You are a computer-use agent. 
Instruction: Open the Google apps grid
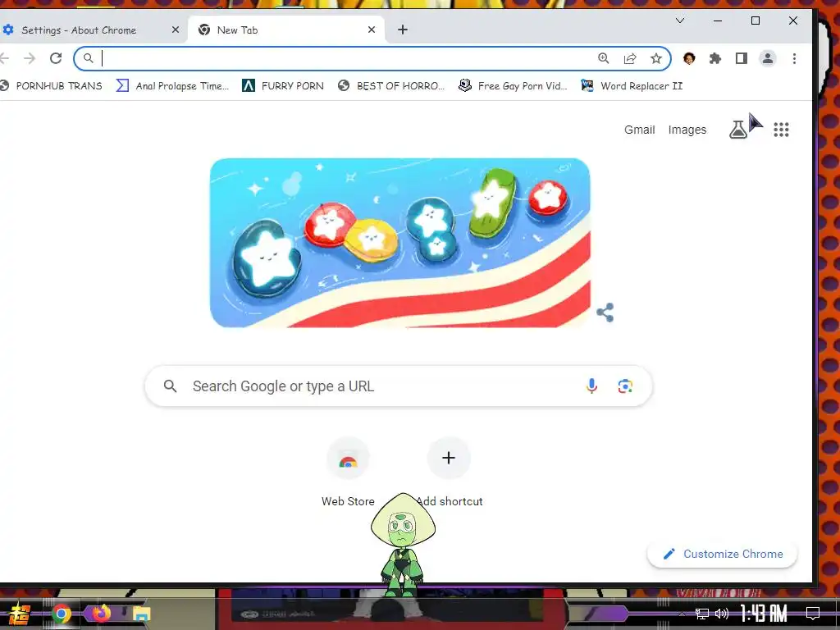781,130
